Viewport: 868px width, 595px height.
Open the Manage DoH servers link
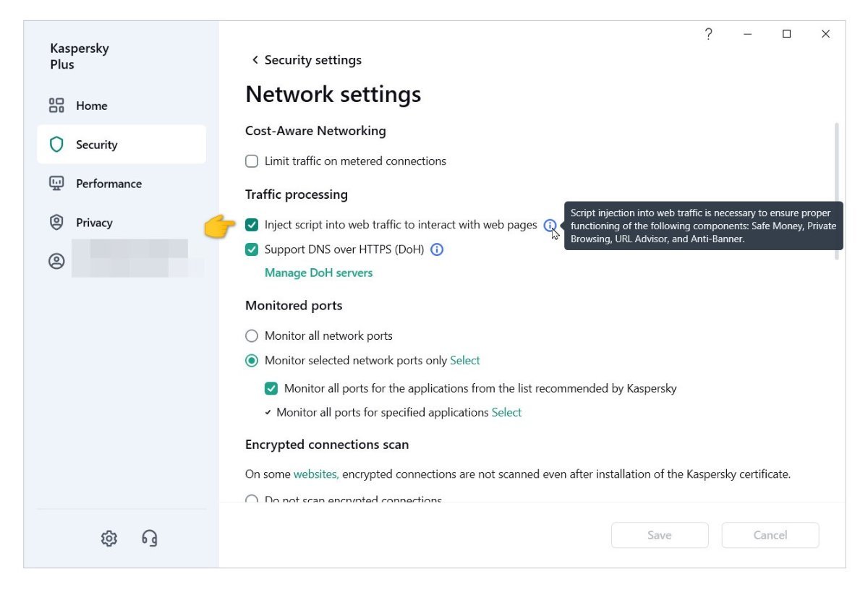click(x=318, y=273)
